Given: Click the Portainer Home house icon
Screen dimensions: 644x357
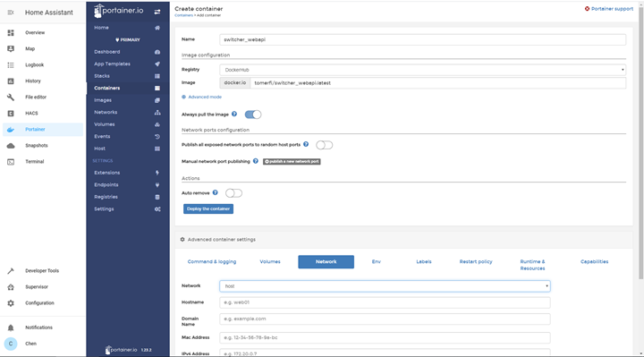Looking at the screenshot, I should pyautogui.click(x=157, y=28).
